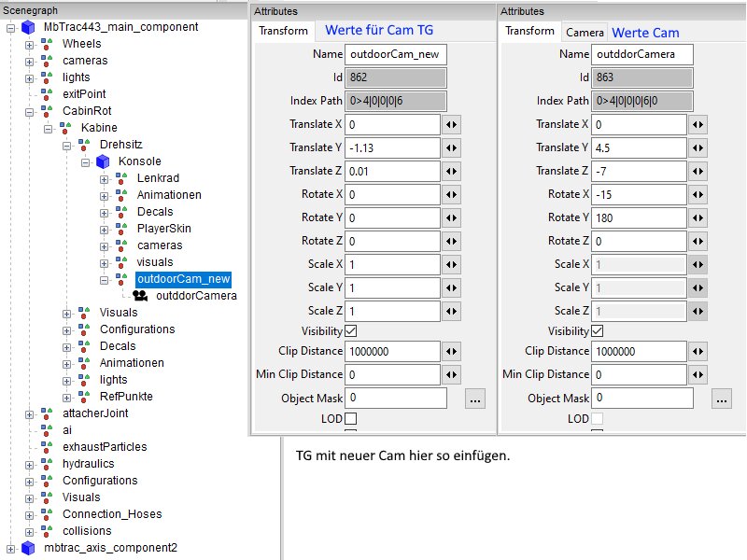
Task: Click the camera icon beside outddorCamera
Action: pos(141,296)
